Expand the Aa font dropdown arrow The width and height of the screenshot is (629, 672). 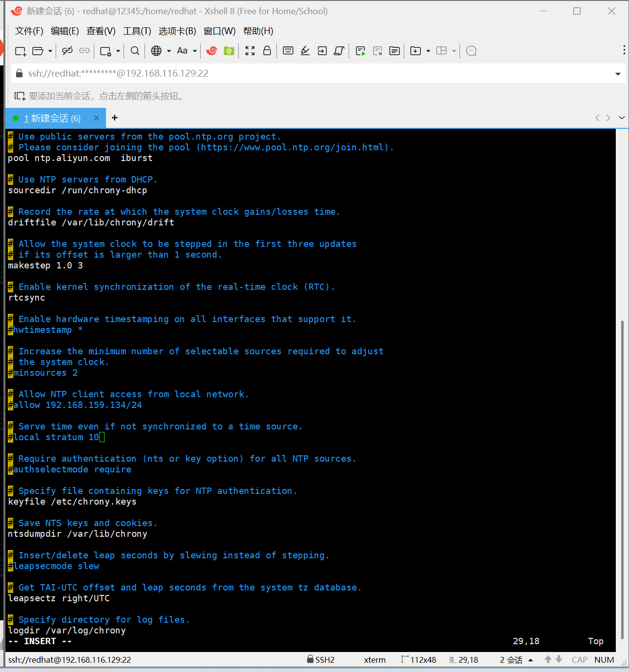click(195, 51)
